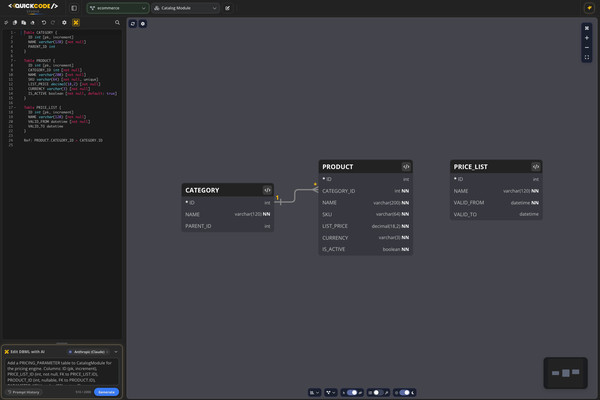The height and width of the screenshot is (400, 600).
Task: Collapse the Table PRICE_LIST code block fold arrow
Action: pyautogui.click(x=15, y=108)
